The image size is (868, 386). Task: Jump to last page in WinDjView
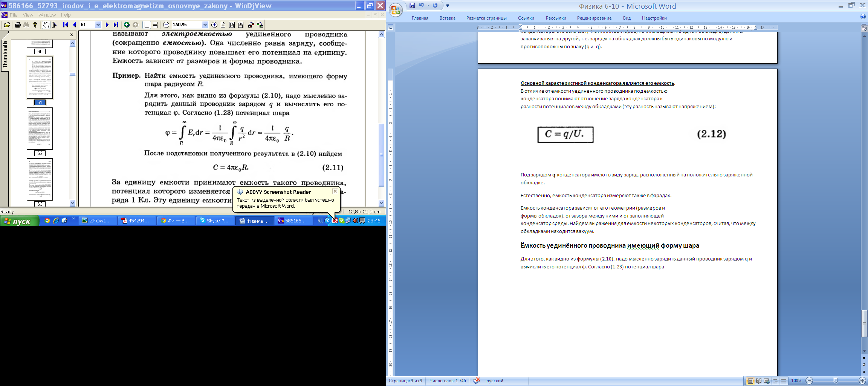coord(116,25)
